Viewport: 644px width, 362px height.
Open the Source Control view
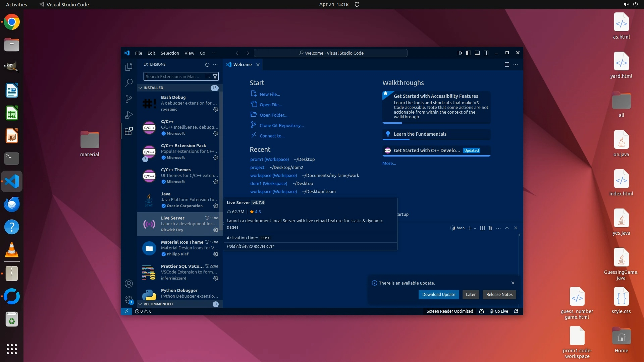128,99
